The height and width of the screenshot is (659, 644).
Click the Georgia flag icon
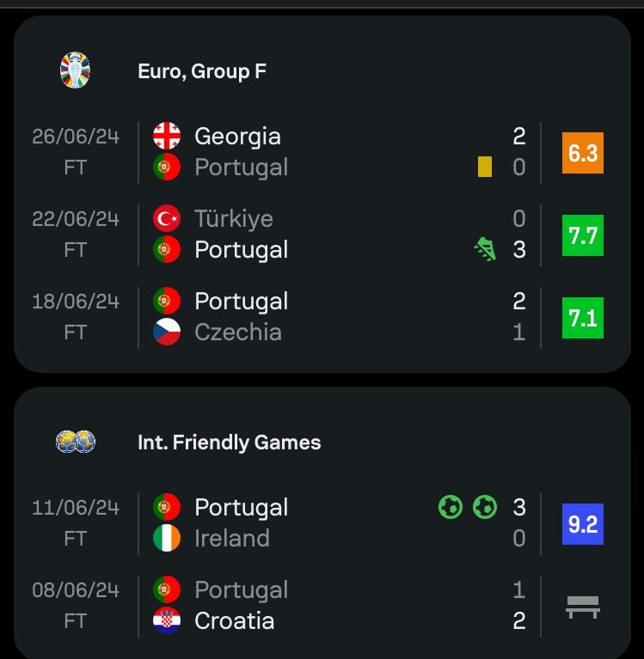[x=167, y=136]
